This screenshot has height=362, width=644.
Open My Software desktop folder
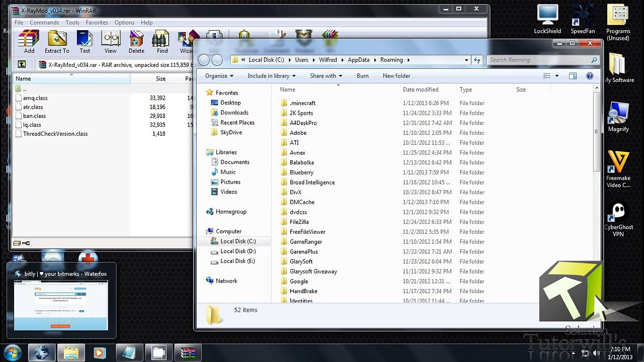618,68
